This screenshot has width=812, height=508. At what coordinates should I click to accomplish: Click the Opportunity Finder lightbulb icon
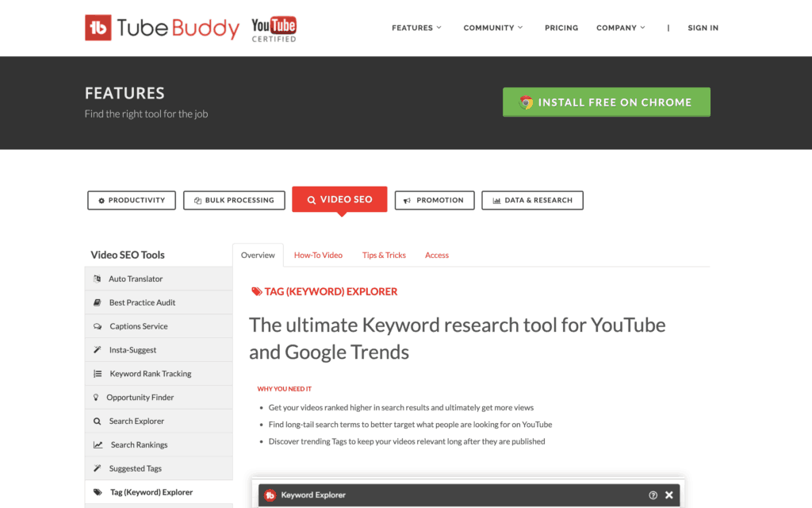click(96, 398)
